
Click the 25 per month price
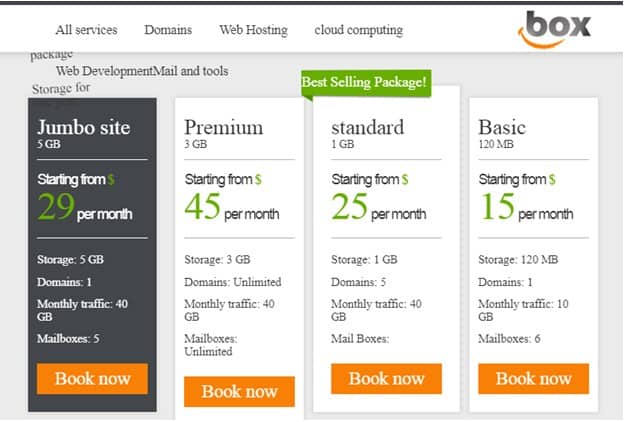(x=379, y=207)
